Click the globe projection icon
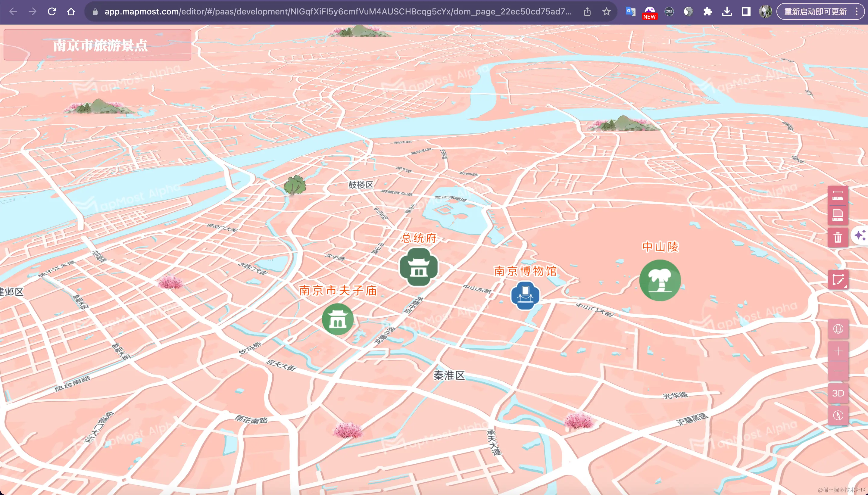This screenshot has height=495, width=868. (x=838, y=329)
